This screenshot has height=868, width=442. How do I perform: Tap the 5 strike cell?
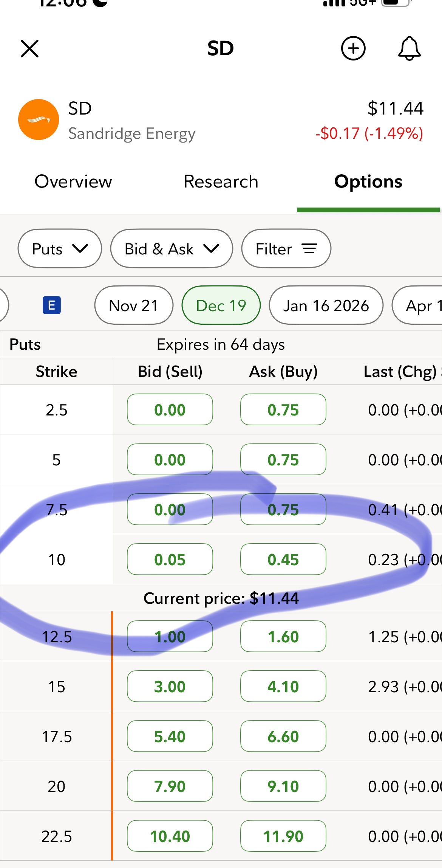(x=57, y=460)
